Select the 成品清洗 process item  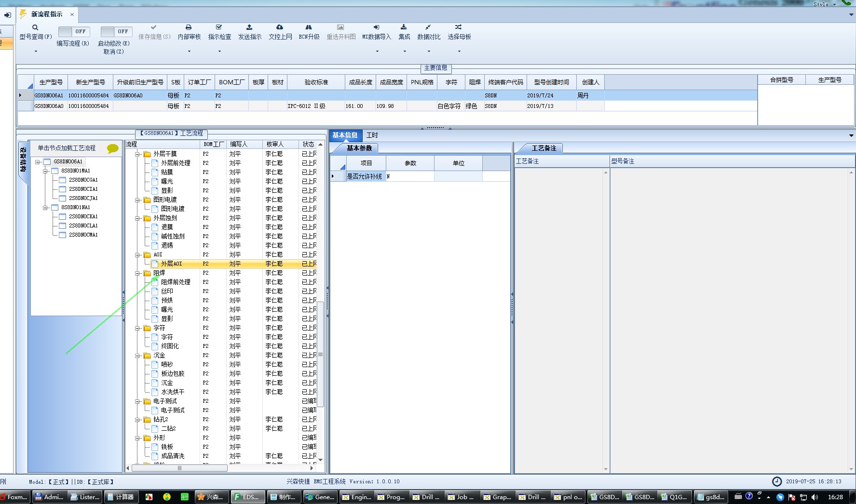click(x=173, y=456)
